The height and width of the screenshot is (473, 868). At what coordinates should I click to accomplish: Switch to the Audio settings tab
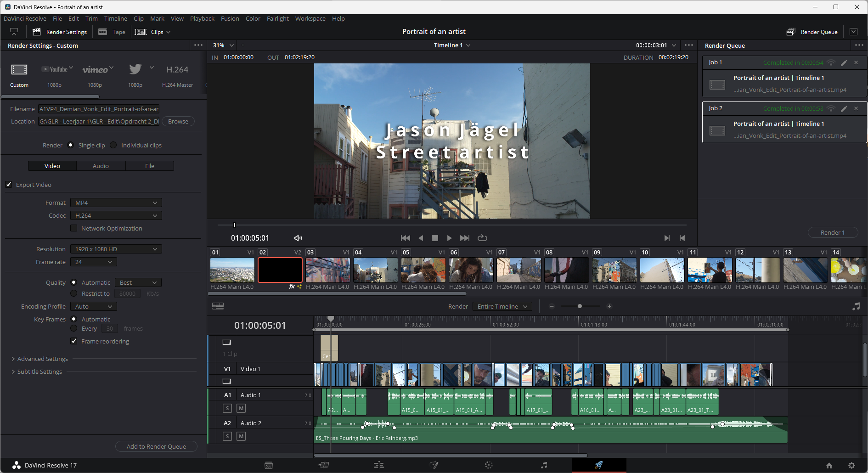tap(101, 166)
